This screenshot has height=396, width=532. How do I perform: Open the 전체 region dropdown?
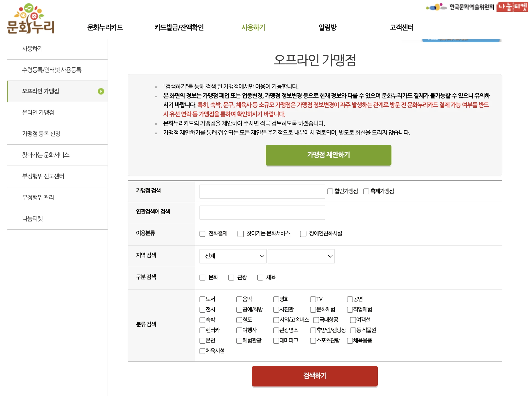click(233, 256)
